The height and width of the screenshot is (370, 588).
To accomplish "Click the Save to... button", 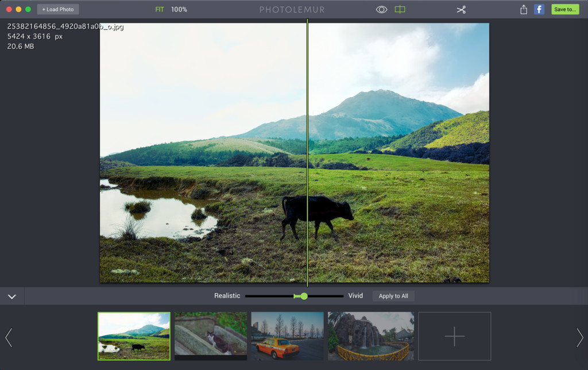I will [564, 9].
